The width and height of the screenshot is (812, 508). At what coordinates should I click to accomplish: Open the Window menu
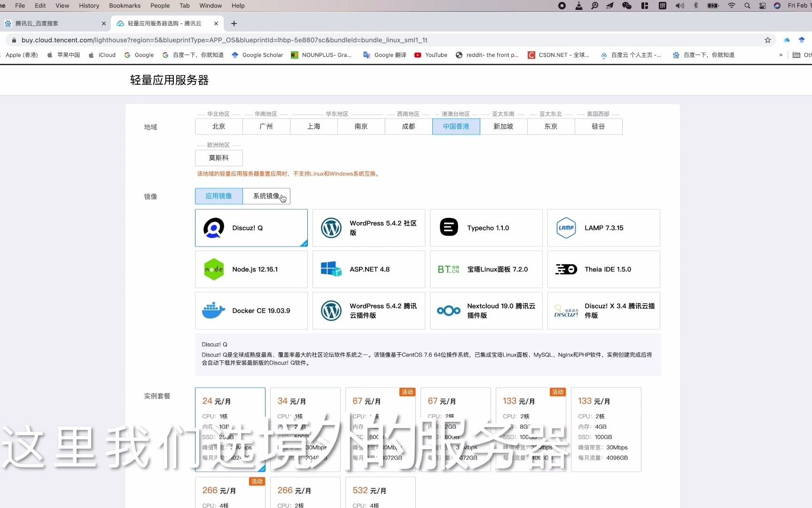click(211, 6)
